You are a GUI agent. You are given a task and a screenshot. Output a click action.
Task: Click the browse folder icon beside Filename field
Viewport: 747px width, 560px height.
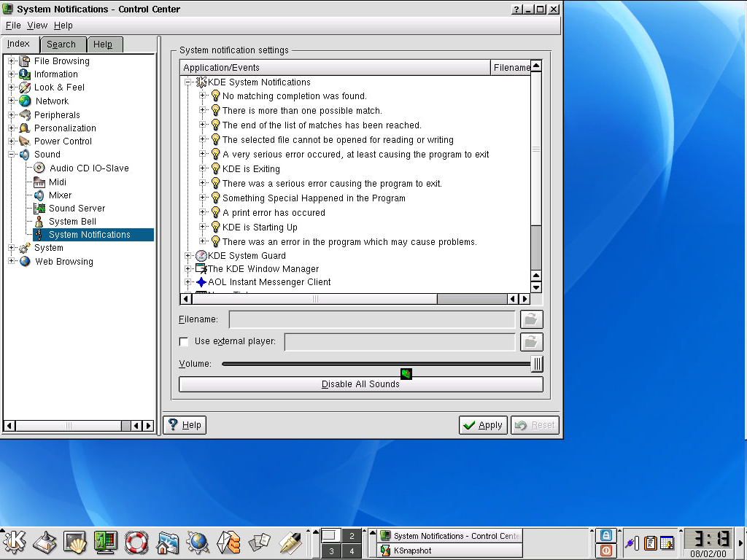click(532, 319)
